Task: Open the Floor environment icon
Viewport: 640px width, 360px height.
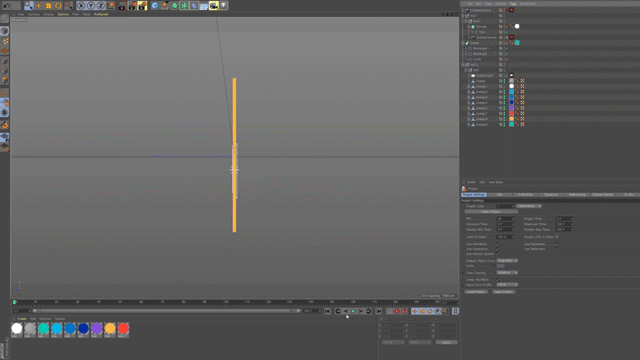Action: 204,6
